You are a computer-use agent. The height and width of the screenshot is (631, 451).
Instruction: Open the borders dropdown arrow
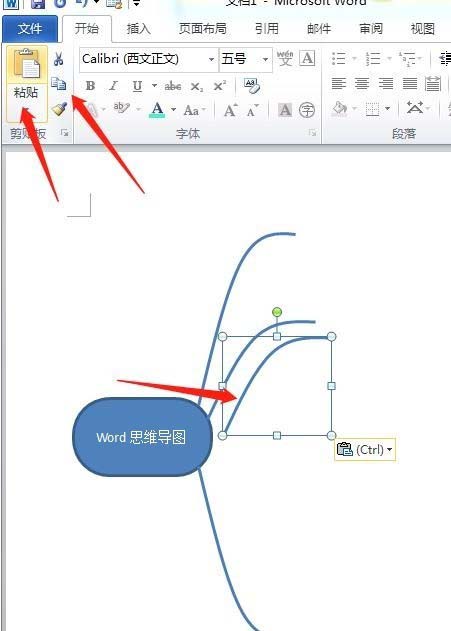(387, 109)
